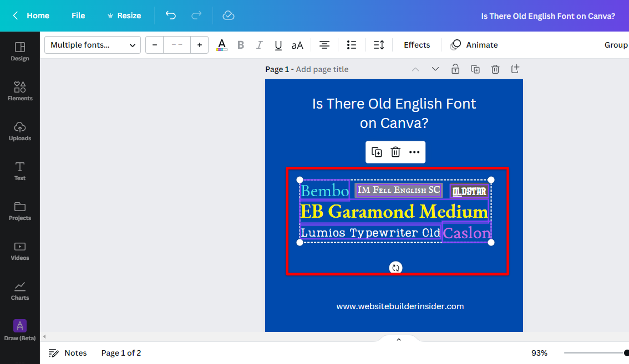Toggle underline text formatting
Screen dimensions: 629x364
click(278, 45)
